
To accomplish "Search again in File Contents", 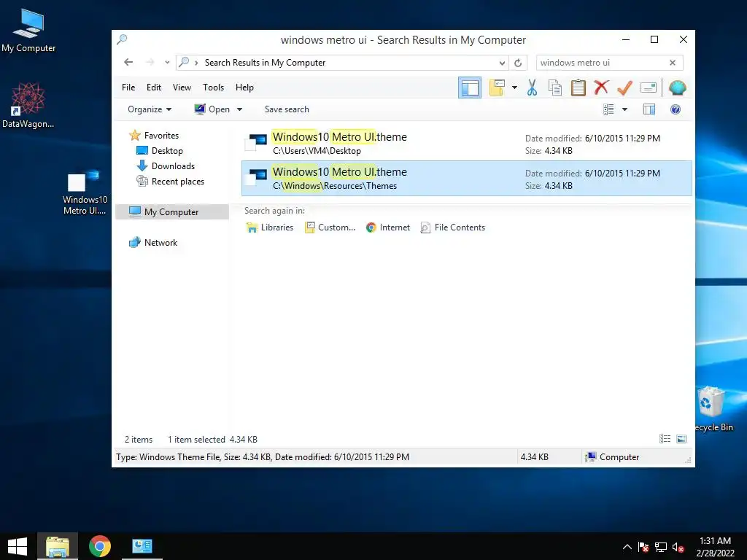I will click(x=452, y=227).
